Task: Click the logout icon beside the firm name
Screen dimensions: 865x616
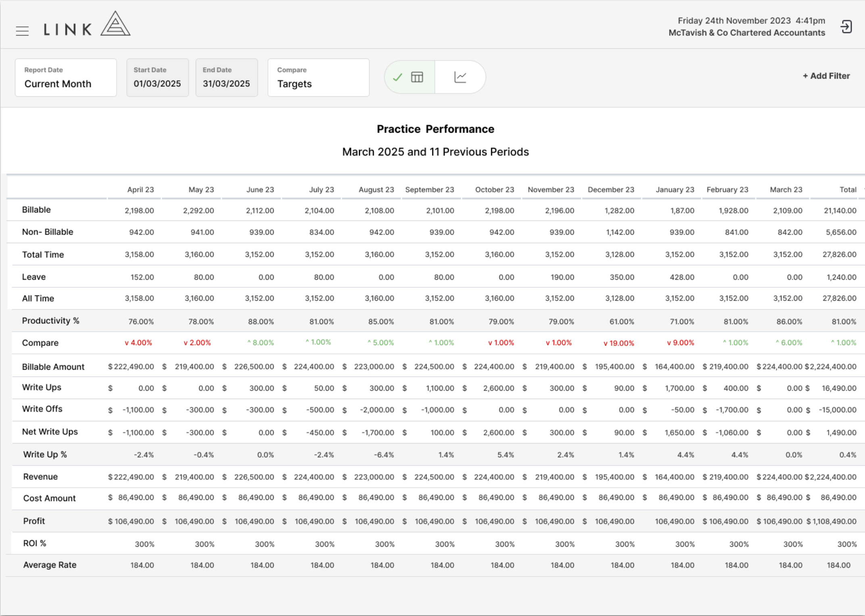Action: 846,27
